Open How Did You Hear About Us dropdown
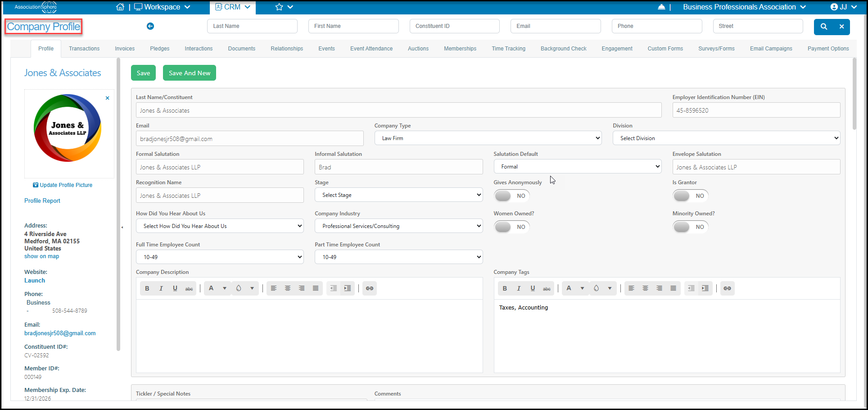 coord(220,226)
